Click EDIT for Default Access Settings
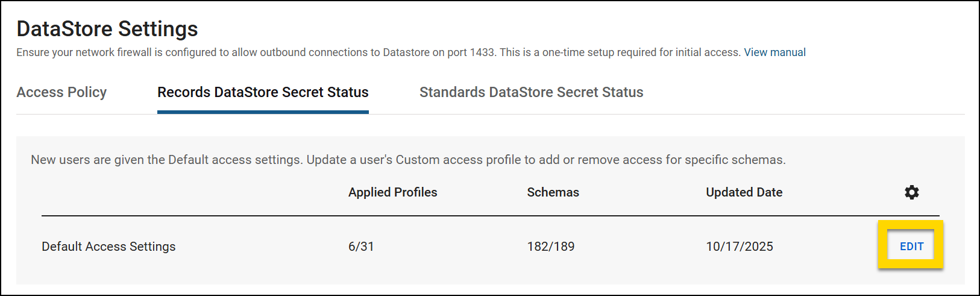Screen dimensions: 980x296 pos(911,246)
